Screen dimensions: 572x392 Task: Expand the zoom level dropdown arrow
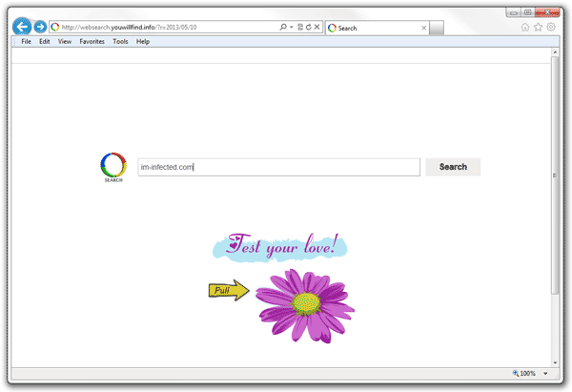[x=545, y=373]
